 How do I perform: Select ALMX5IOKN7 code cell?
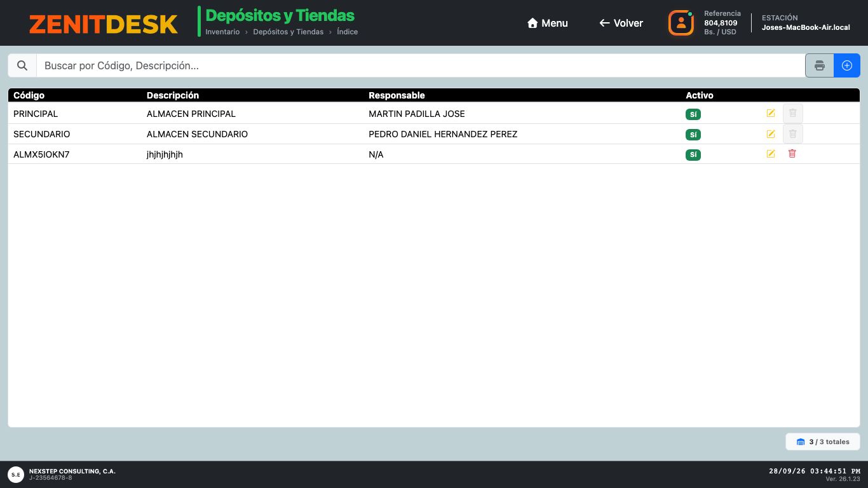41,154
